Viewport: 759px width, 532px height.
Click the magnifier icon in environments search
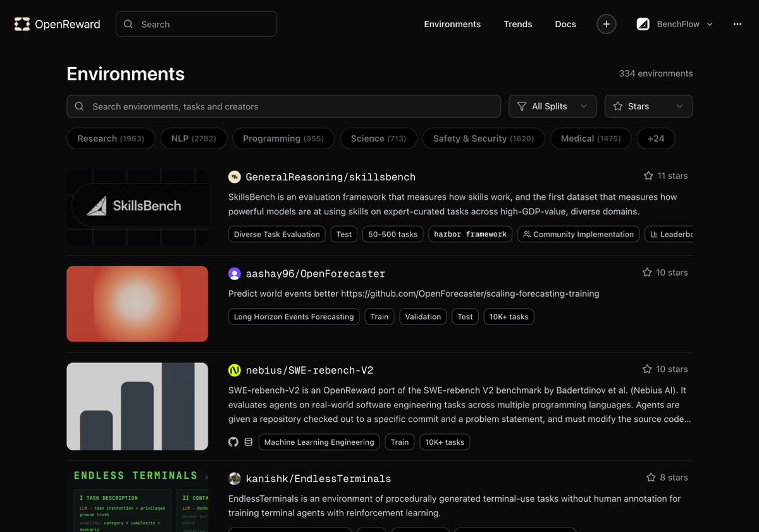[x=80, y=106]
